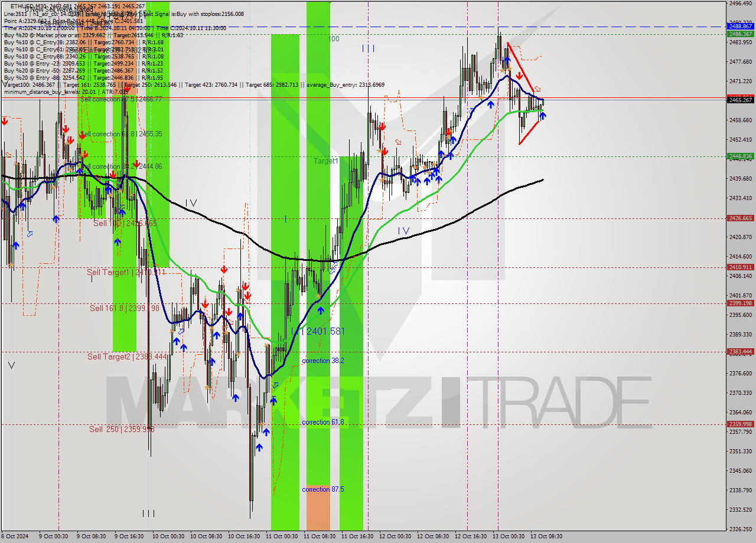Image resolution: width=756 pixels, height=543 pixels.
Task: Click the 'average_Buy_entry' value text
Action: coord(345,85)
